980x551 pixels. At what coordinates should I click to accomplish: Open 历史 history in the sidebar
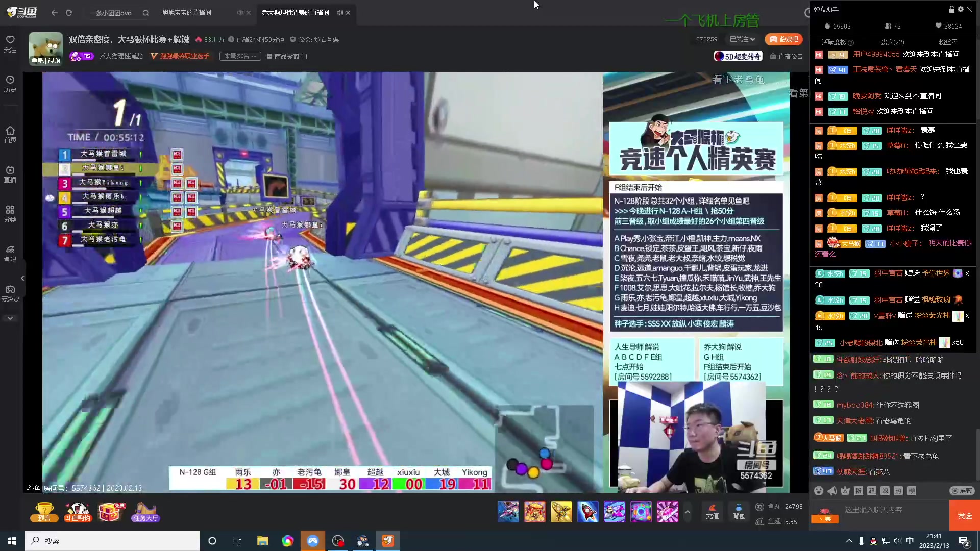pyautogui.click(x=10, y=84)
